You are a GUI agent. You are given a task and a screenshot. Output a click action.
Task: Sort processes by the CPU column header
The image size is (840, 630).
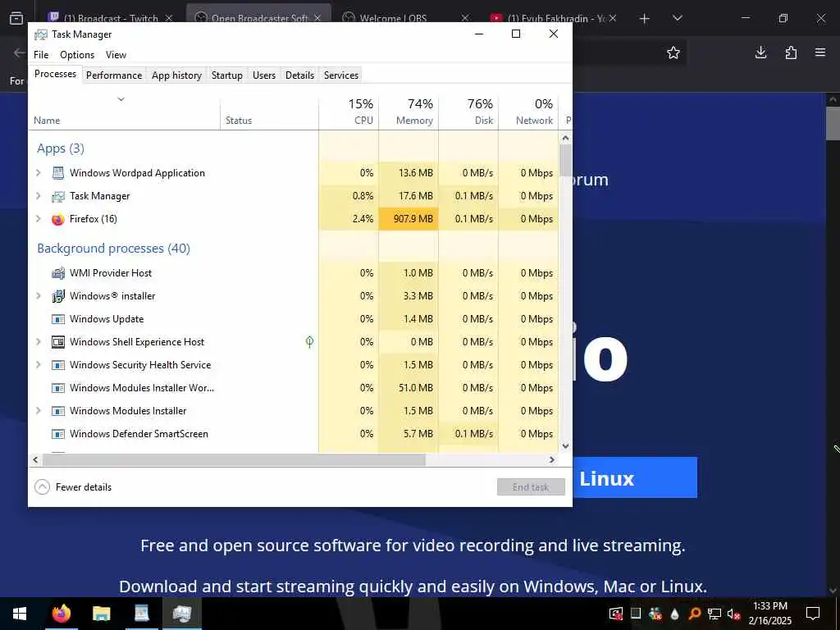click(349, 112)
